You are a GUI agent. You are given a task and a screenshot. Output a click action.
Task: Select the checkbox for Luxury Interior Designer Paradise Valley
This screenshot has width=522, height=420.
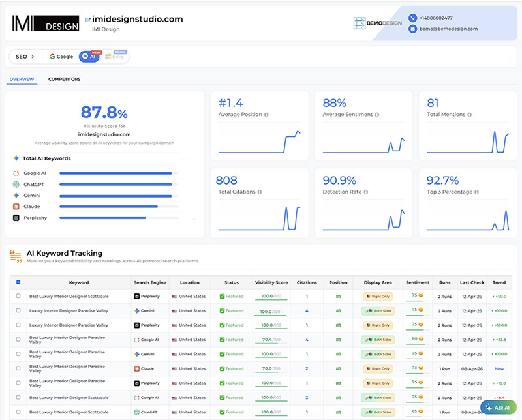18,311
